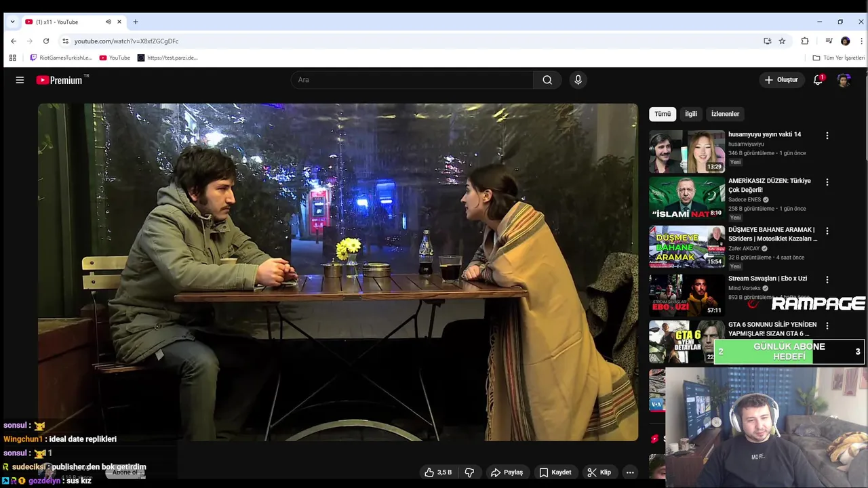Go back in browser
Image resolution: width=868 pixels, height=488 pixels.
click(x=14, y=41)
